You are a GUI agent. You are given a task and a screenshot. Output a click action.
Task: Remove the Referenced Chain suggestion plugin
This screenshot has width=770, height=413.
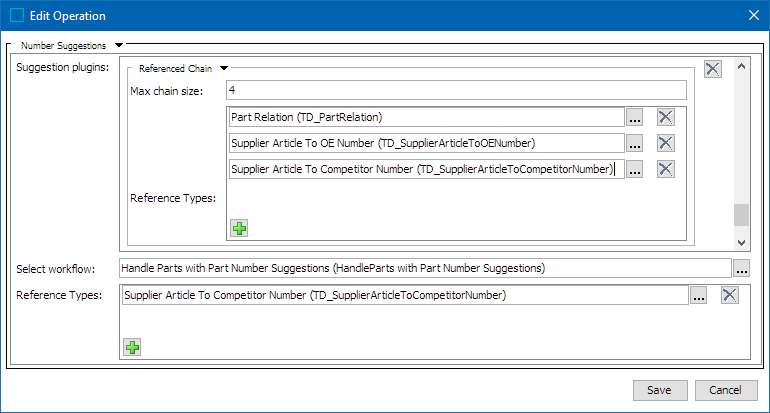(x=713, y=69)
